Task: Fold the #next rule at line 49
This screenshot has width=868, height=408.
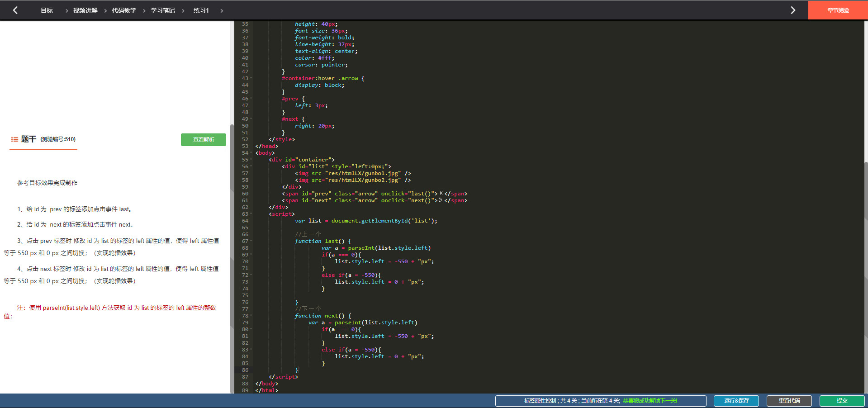Action: click(251, 119)
